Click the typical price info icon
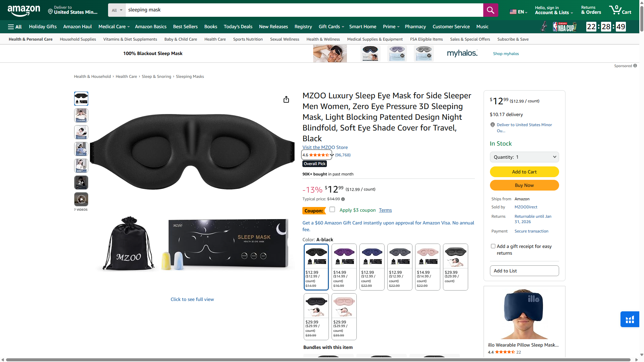 click(343, 199)
